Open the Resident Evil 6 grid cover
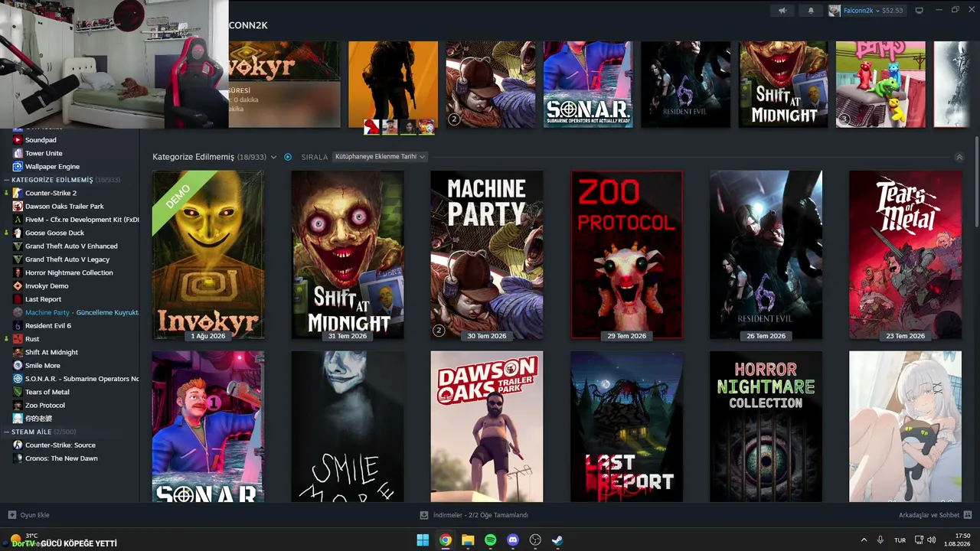The height and width of the screenshot is (551, 980). (766, 254)
